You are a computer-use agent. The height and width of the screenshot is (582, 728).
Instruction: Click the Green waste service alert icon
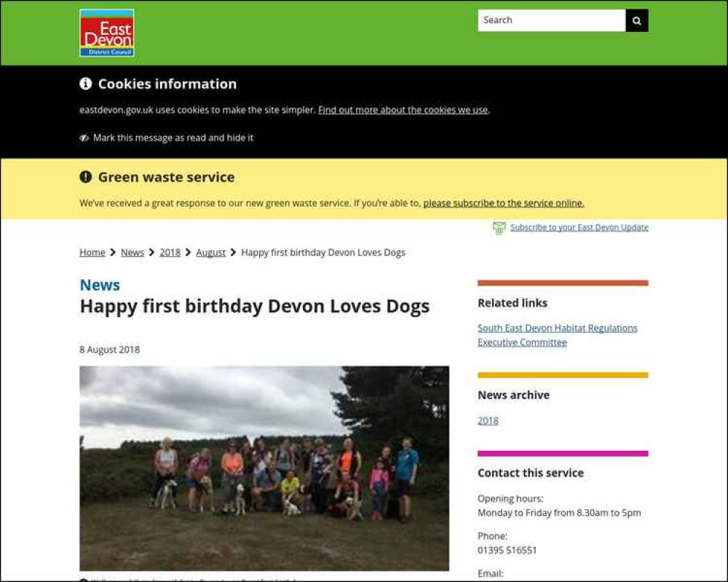pyautogui.click(x=85, y=177)
